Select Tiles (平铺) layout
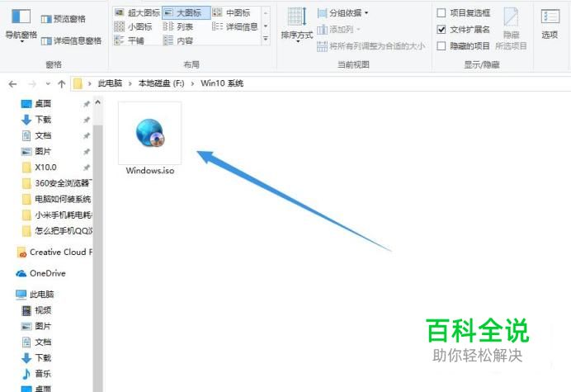571x392 pixels. point(130,40)
